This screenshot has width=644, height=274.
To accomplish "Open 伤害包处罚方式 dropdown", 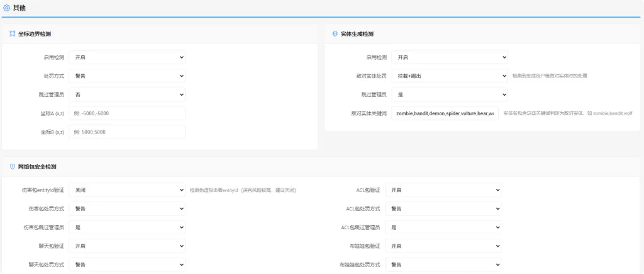I will click(127, 208).
